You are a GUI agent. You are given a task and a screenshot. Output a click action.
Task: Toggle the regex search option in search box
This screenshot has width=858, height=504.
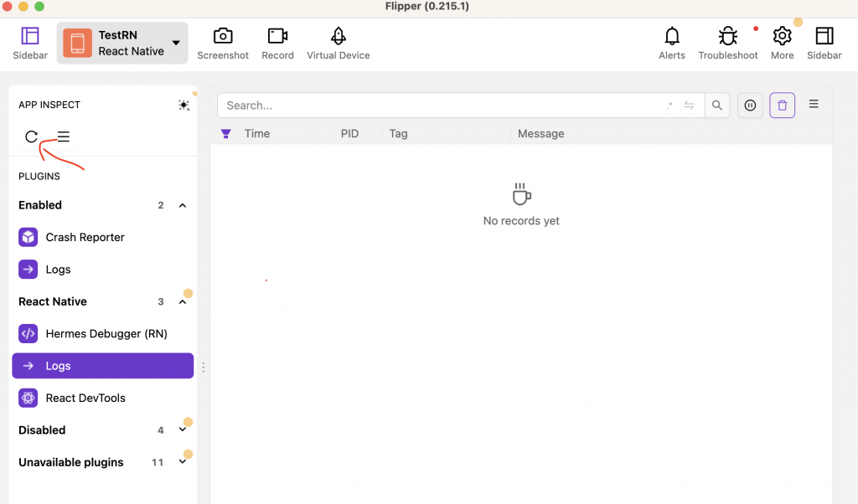pyautogui.click(x=670, y=105)
